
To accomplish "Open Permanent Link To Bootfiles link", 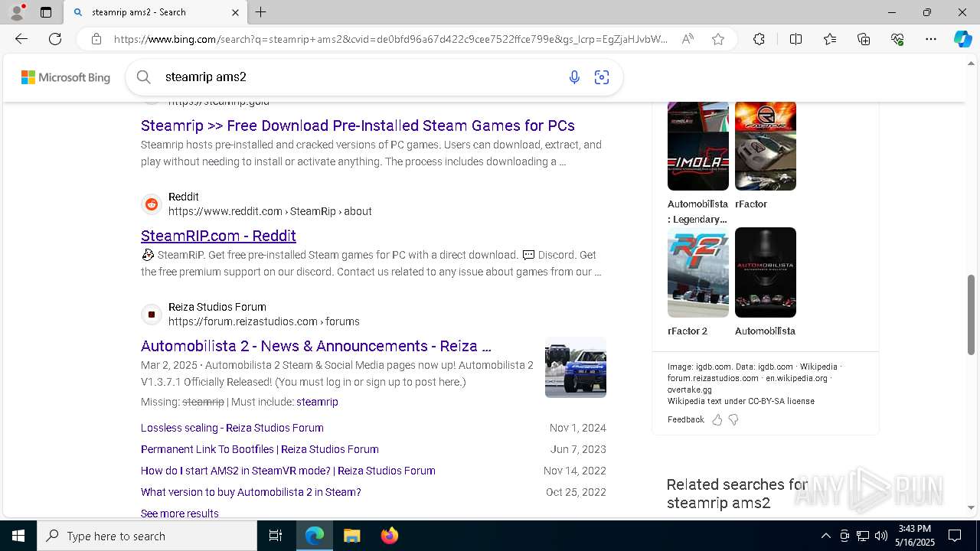I will pos(260,449).
